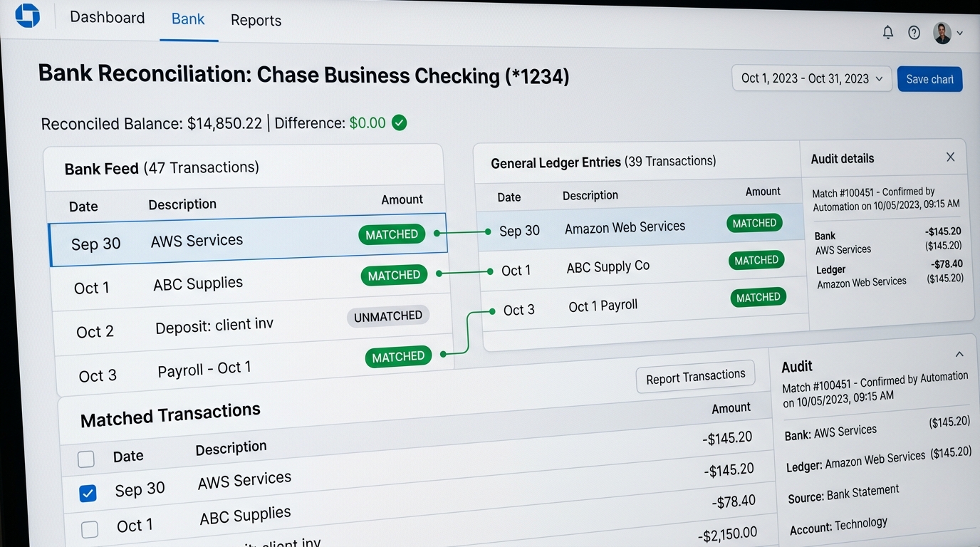
Task: Select the ABC Supplies row in Bank Feed
Action: pyautogui.click(x=251, y=281)
